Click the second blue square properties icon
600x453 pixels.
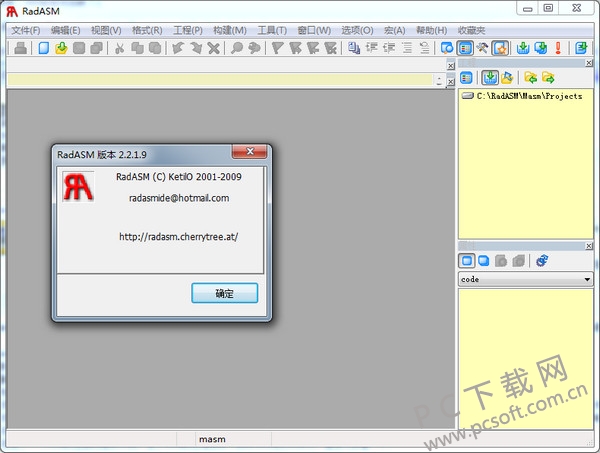pyautogui.click(x=484, y=261)
